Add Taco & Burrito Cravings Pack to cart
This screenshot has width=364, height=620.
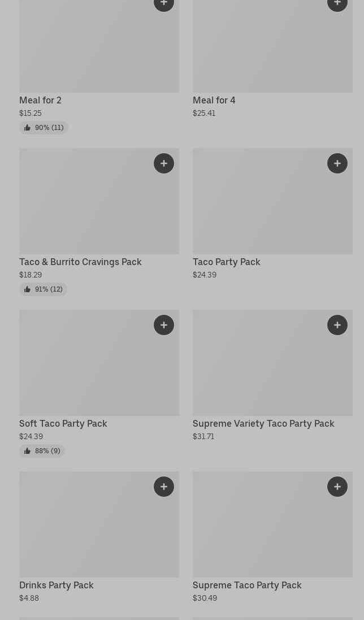164,163
